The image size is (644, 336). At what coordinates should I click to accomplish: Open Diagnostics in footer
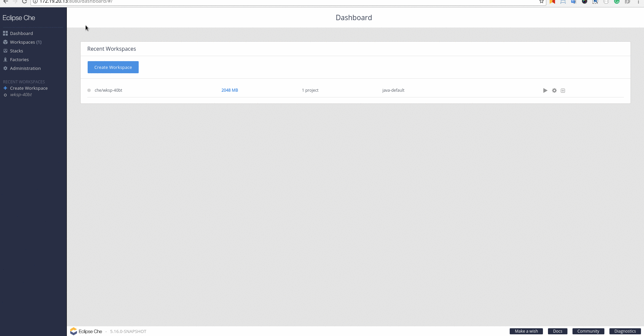625,331
